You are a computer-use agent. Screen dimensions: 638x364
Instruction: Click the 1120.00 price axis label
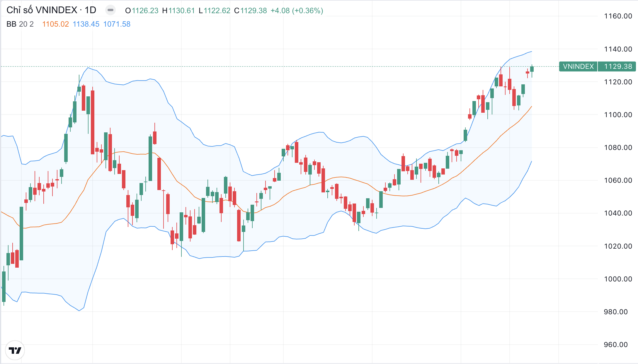coord(618,82)
